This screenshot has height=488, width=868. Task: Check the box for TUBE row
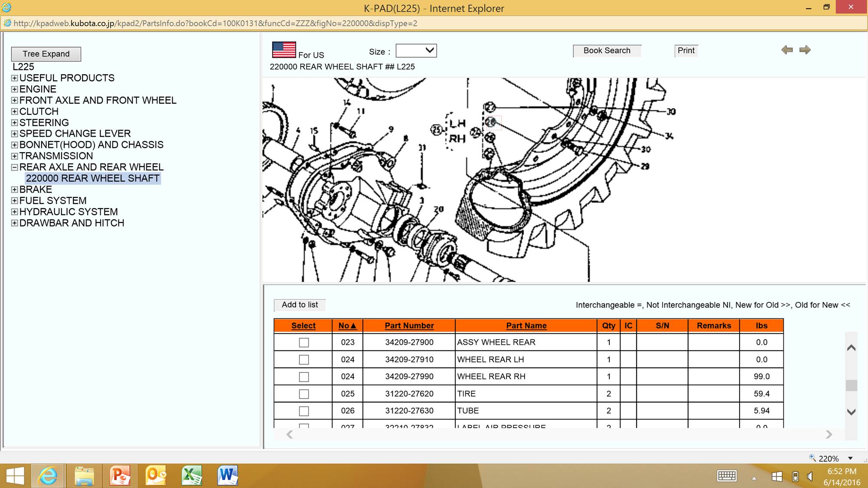[304, 411]
